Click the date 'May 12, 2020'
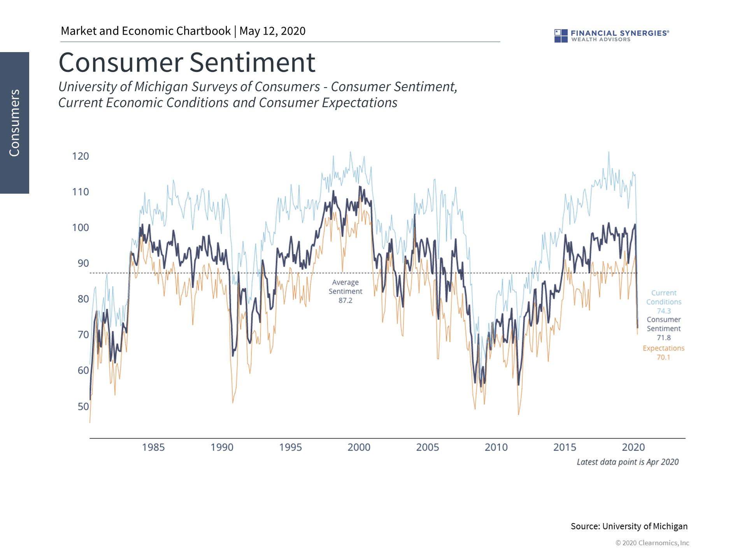This screenshot has height=560, width=747. (x=272, y=31)
